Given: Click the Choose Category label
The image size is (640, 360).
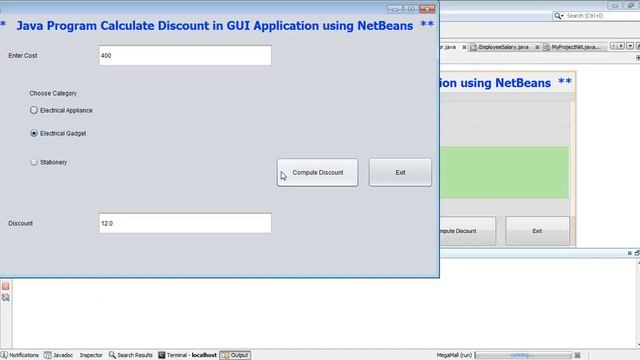Looking at the screenshot, I should click(x=53, y=93).
